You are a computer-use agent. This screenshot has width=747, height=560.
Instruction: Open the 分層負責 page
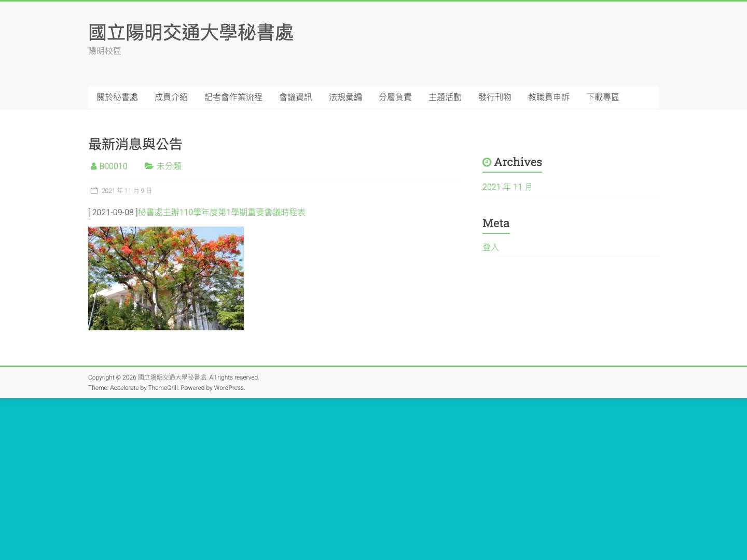click(x=395, y=97)
